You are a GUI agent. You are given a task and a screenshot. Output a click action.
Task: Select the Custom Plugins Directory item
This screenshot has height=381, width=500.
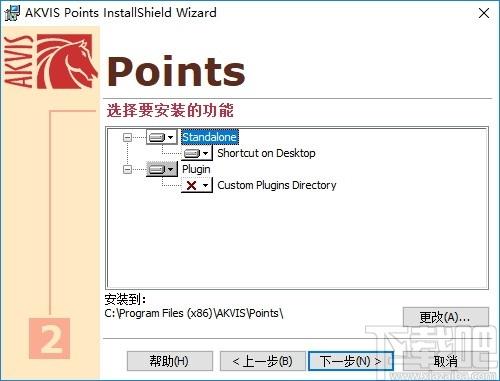pyautogui.click(x=277, y=185)
